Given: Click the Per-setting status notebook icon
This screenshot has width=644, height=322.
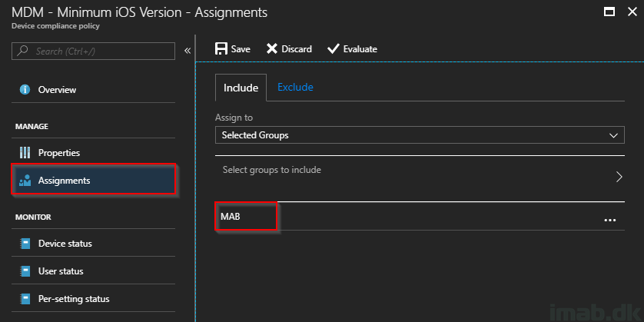Looking at the screenshot, I should pyautogui.click(x=25, y=299).
